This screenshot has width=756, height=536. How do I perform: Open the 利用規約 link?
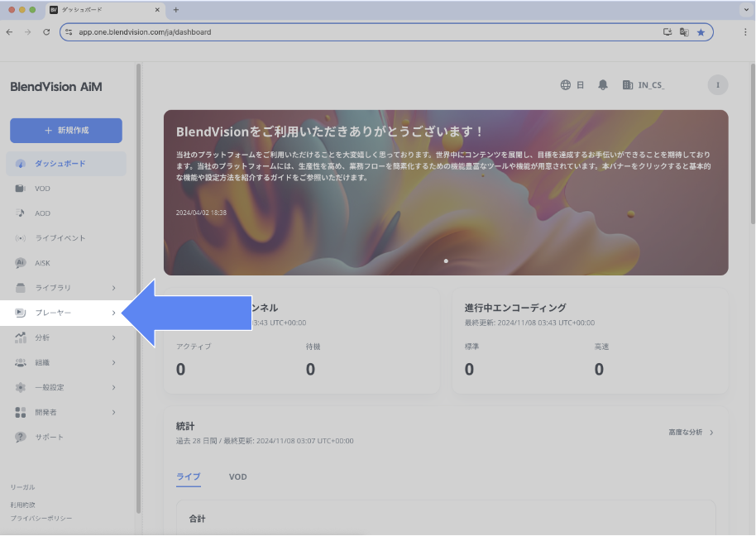[23, 505]
